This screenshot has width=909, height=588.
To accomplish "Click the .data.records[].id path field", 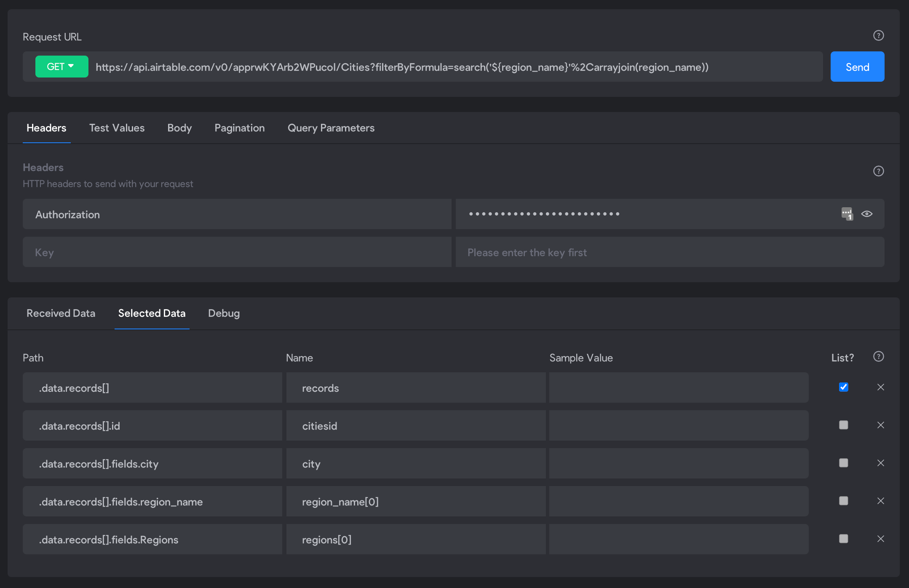I will [x=152, y=425].
